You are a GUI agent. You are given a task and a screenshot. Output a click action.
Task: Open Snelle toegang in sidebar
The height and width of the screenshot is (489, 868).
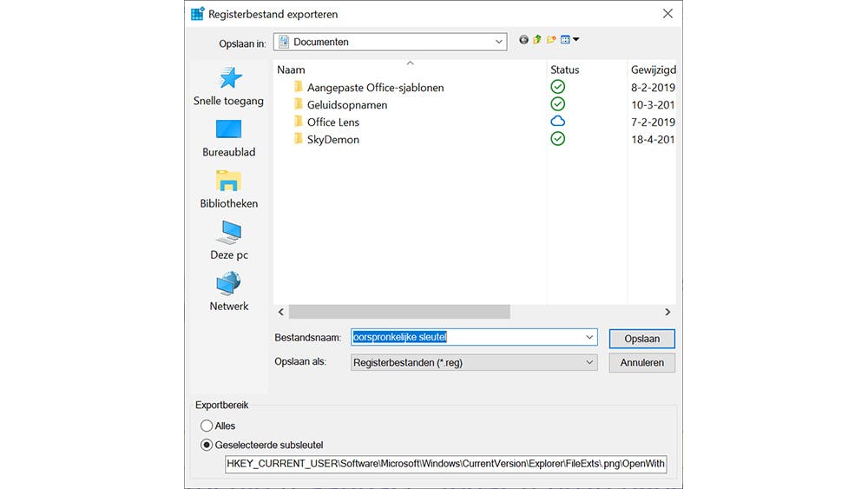[228, 86]
